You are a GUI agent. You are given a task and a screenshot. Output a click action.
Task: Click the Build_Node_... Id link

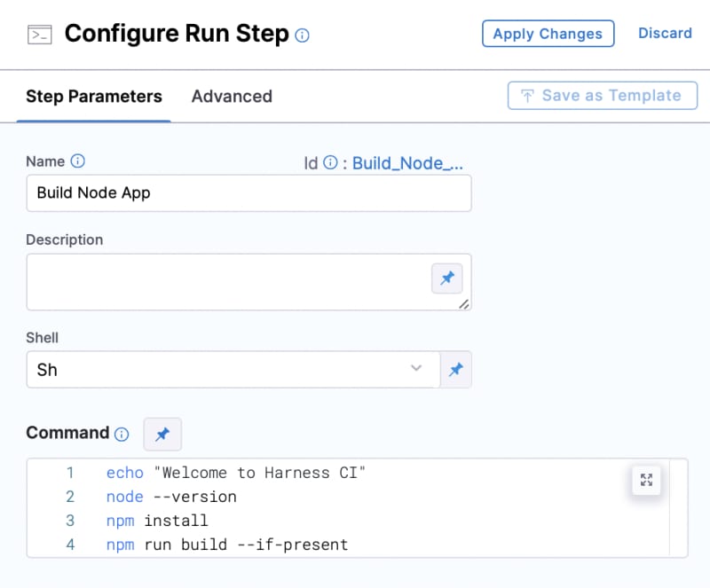[x=407, y=163]
